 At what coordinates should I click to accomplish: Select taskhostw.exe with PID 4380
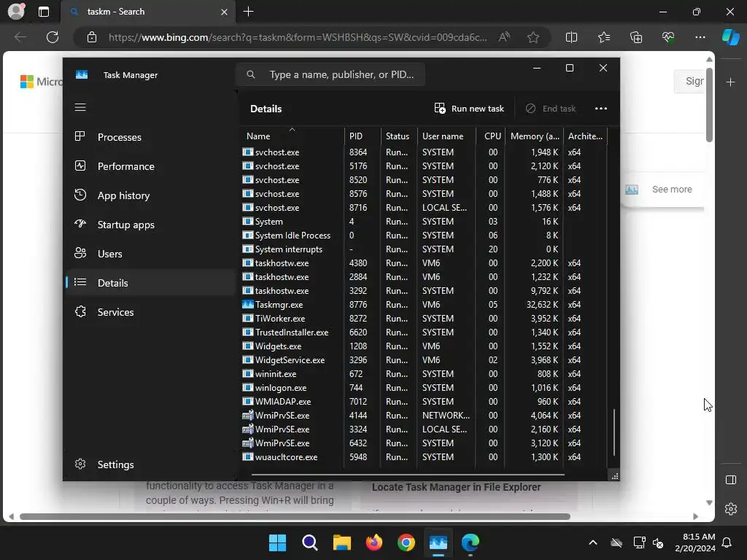tap(424, 262)
